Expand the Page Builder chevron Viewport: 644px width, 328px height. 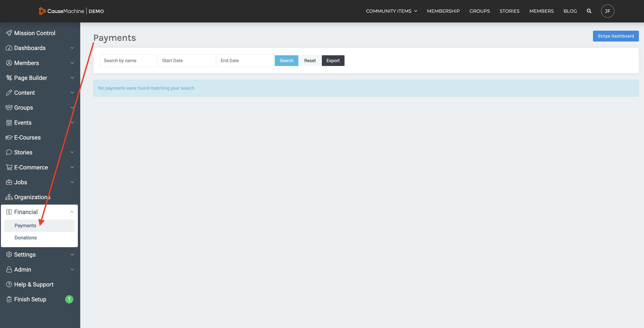[x=72, y=78]
